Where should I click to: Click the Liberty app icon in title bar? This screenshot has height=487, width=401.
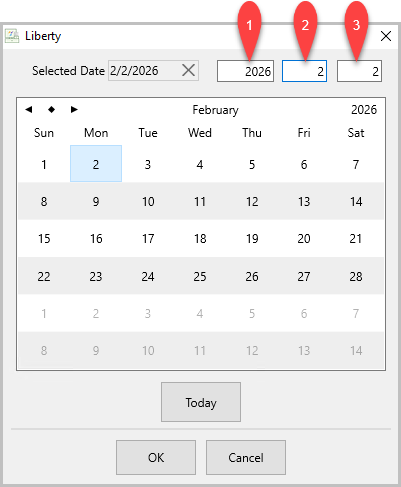[12, 36]
